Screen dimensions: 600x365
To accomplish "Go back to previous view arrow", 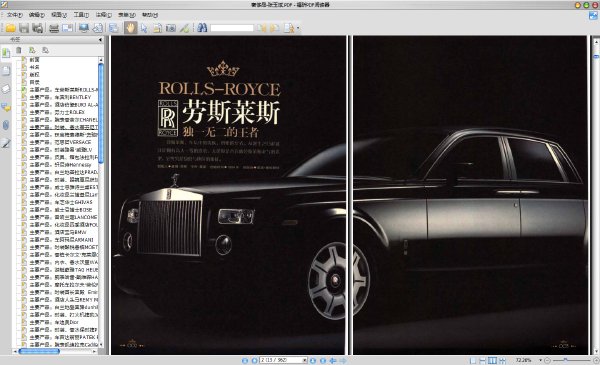I will (333, 360).
